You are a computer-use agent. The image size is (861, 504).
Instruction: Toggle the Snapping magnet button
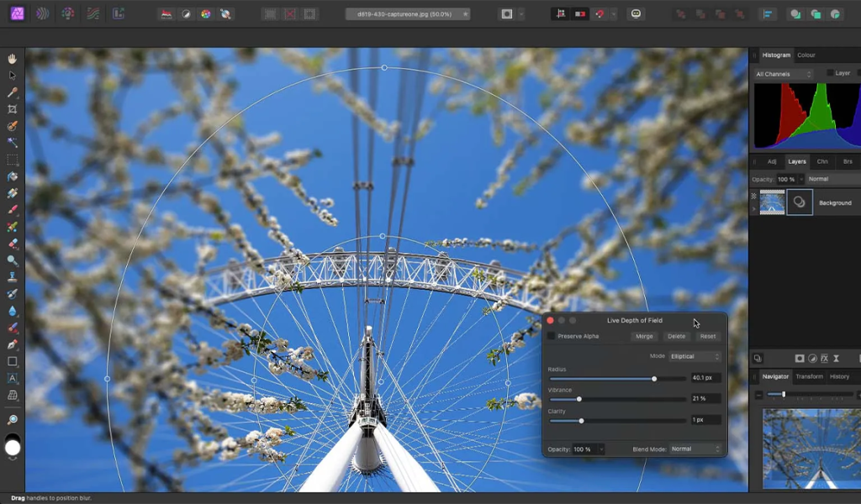point(600,14)
